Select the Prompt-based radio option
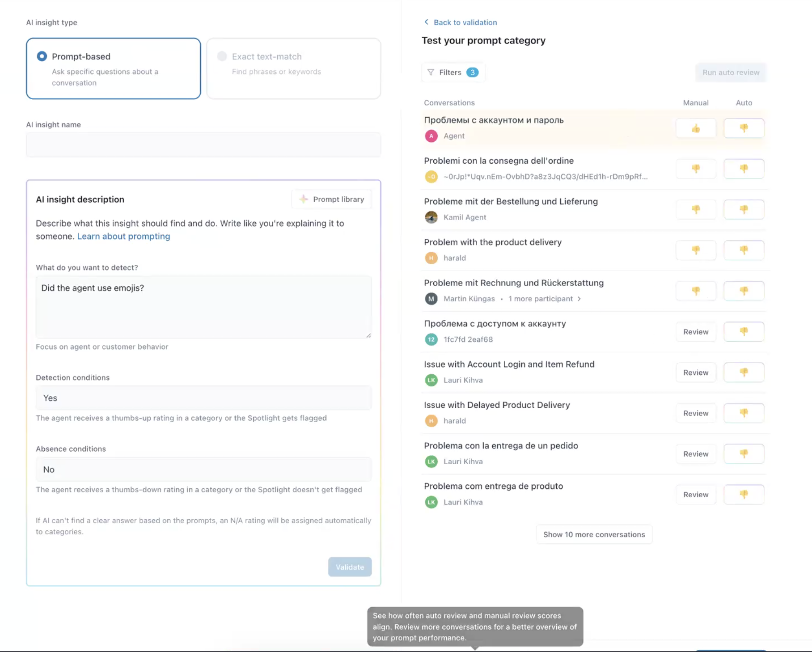 click(x=42, y=56)
